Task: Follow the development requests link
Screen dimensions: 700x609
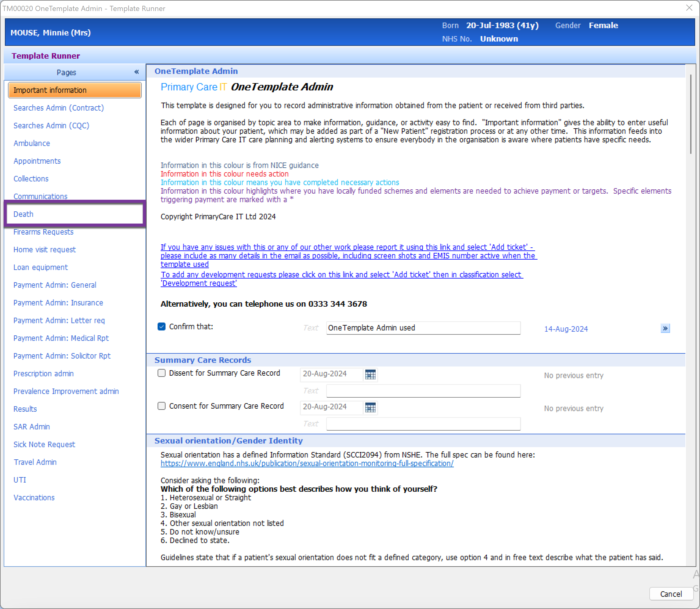Action: (342, 279)
